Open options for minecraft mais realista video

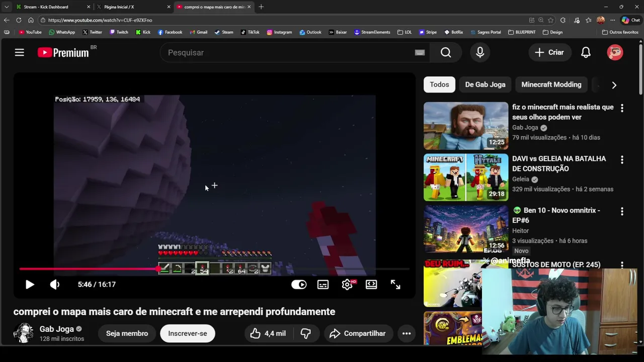pyautogui.click(x=622, y=108)
